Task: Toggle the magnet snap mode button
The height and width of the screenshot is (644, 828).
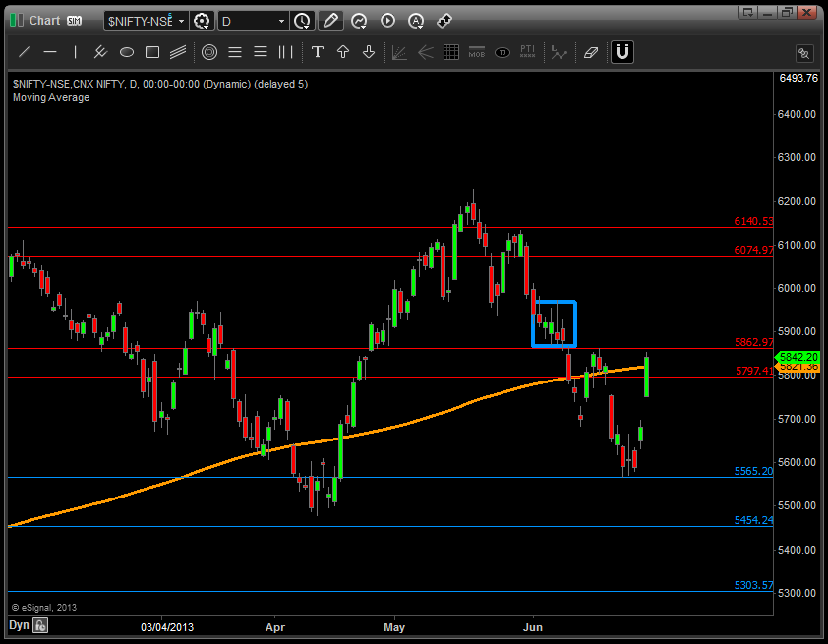Action: (x=621, y=52)
